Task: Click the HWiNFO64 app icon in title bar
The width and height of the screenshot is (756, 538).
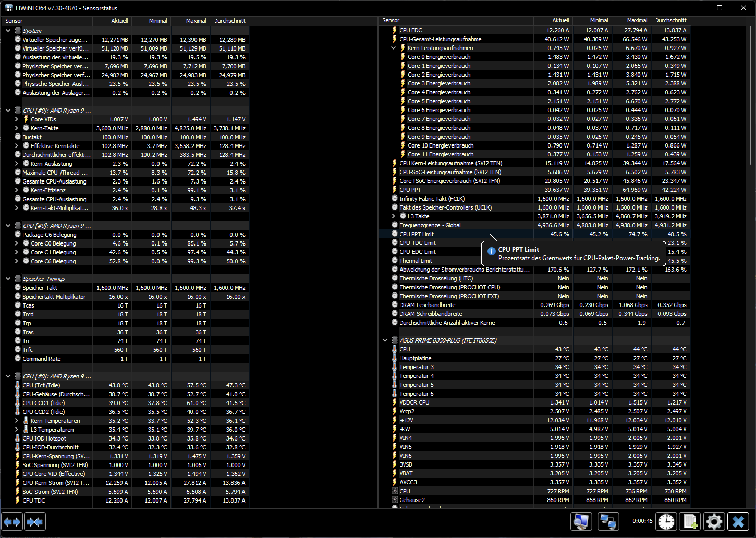Action: click(9, 8)
